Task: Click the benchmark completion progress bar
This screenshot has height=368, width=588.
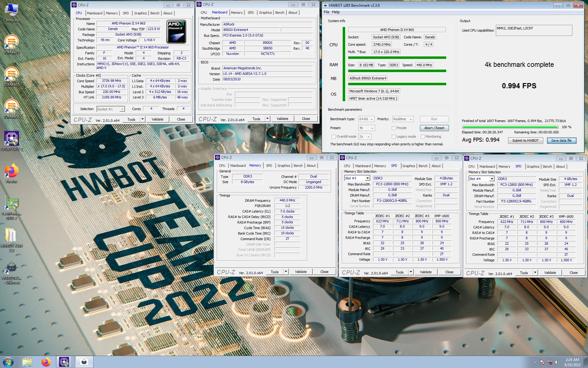Action: click(x=510, y=127)
